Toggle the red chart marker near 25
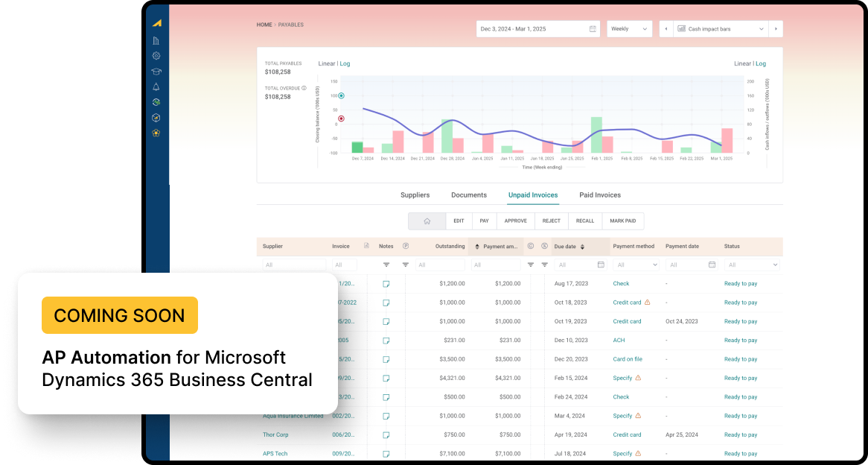The height and width of the screenshot is (465, 868). click(341, 118)
